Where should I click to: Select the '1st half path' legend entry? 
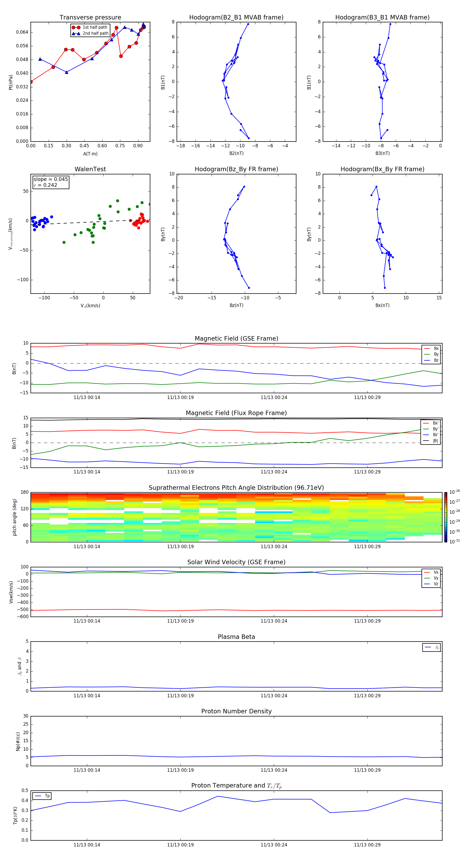[x=90, y=27]
